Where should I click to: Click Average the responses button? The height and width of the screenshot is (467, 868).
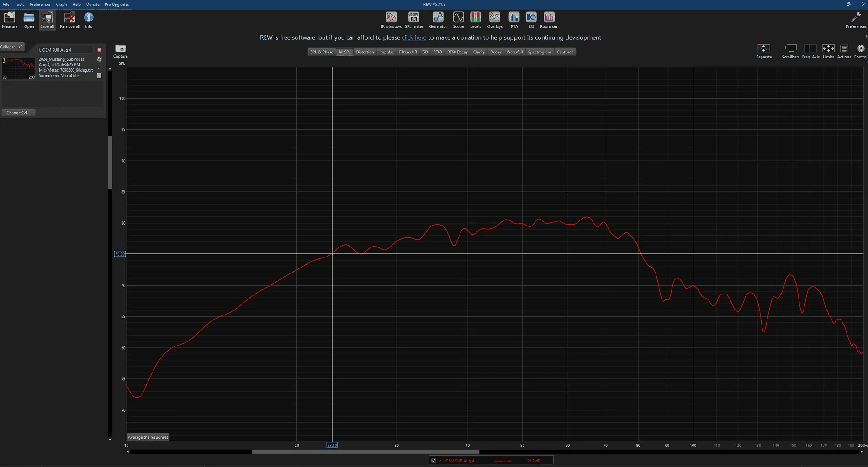pos(148,437)
